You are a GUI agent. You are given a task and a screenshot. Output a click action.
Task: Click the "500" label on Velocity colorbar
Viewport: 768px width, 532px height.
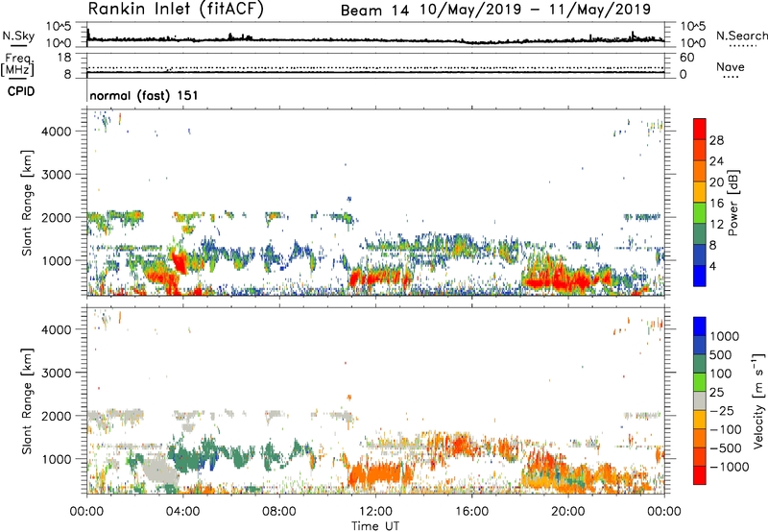tap(721, 355)
